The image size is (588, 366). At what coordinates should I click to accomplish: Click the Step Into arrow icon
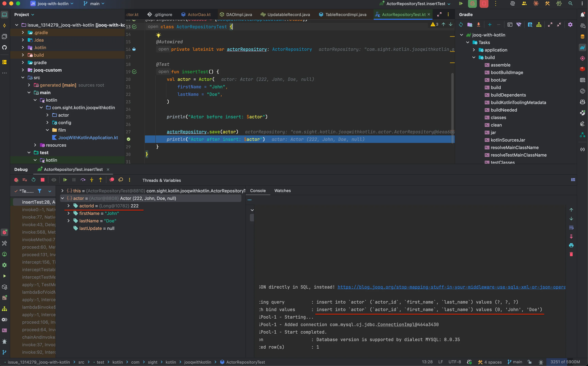[x=92, y=180]
